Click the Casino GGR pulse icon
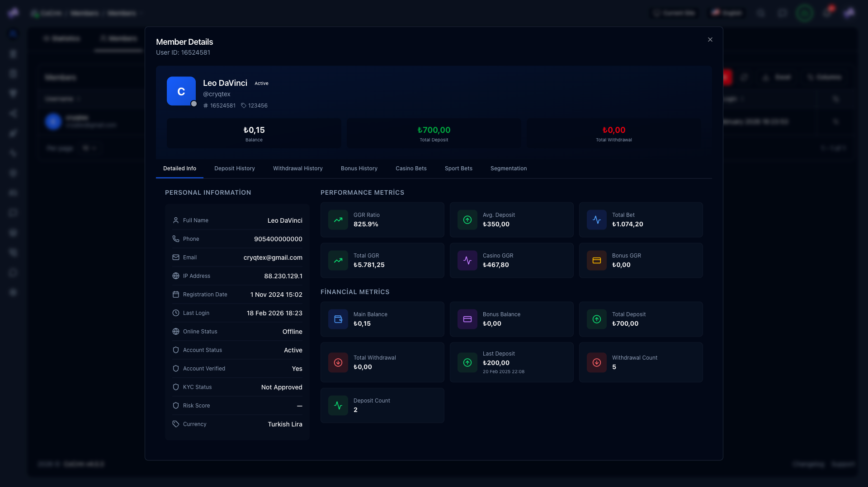 [467, 261]
